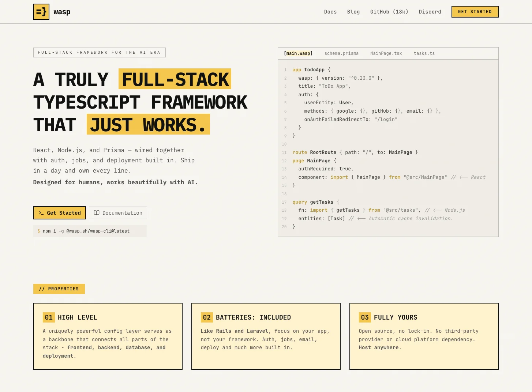Click the "query getTasks {" code line

click(316, 202)
